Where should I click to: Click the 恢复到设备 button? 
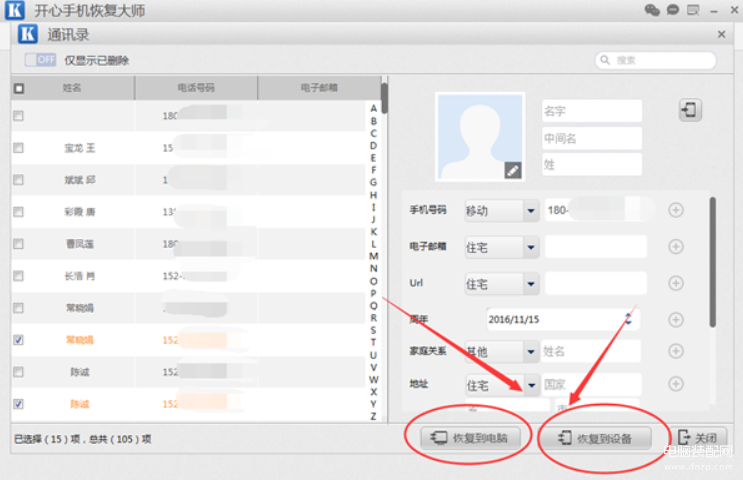596,438
